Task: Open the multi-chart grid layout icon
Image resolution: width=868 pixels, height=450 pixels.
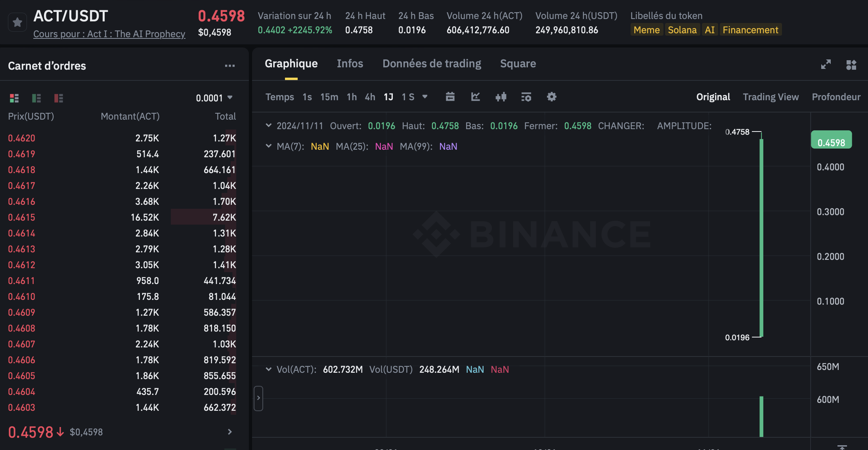Action: [851, 64]
